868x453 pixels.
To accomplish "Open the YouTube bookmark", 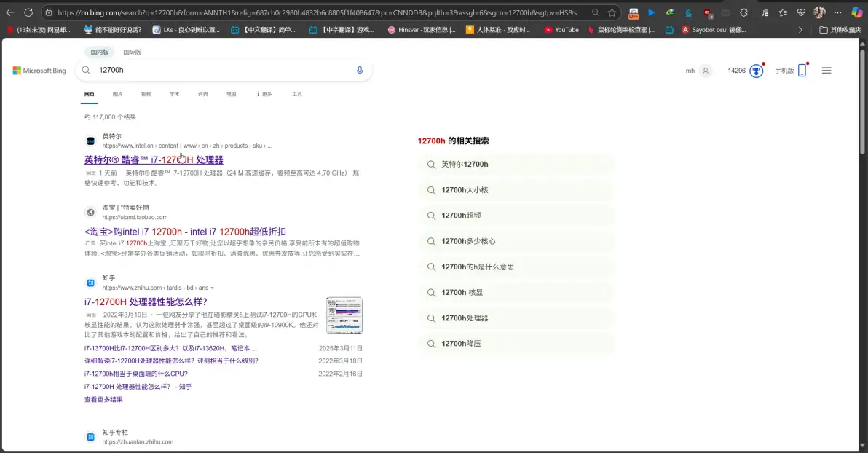I will [561, 30].
